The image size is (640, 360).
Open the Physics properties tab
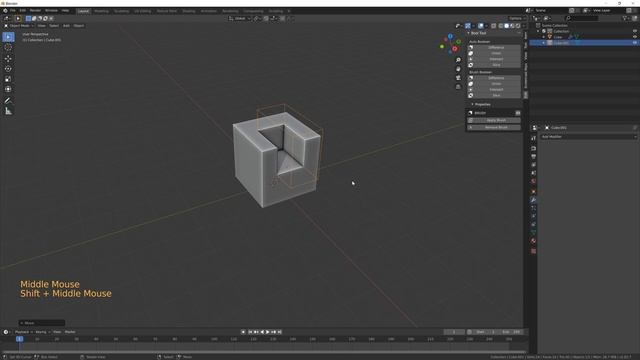pos(533,216)
